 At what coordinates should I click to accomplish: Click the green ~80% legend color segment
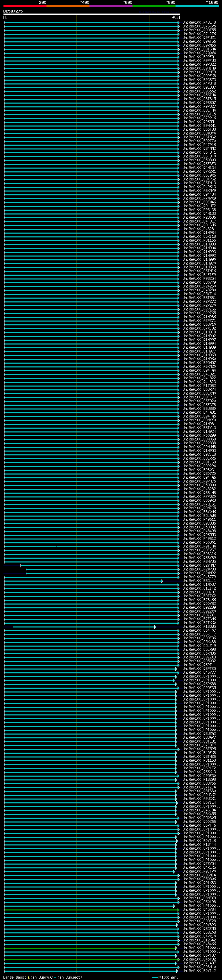click(x=154, y=6)
